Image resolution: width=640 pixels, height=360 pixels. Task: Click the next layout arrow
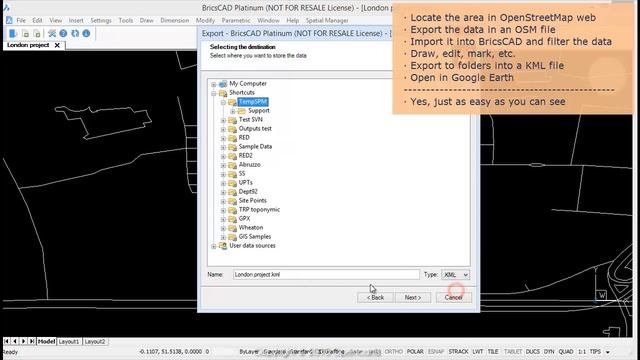(24, 341)
